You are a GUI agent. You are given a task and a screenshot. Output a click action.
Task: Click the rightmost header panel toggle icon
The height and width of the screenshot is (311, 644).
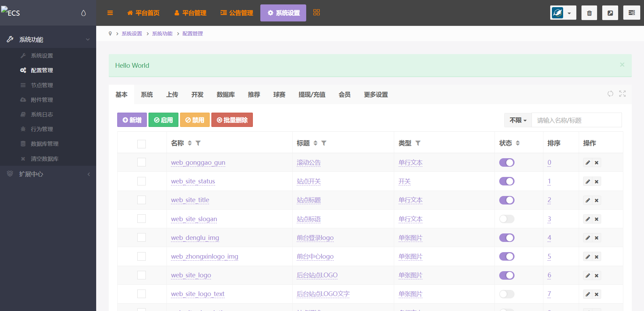632,13
